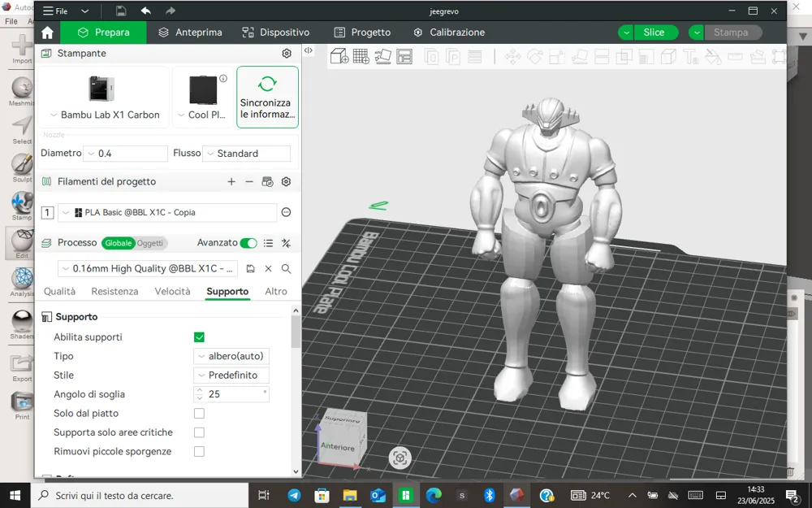
Task: Open the Slice options dropdown arrow
Action: pyautogui.click(x=625, y=33)
